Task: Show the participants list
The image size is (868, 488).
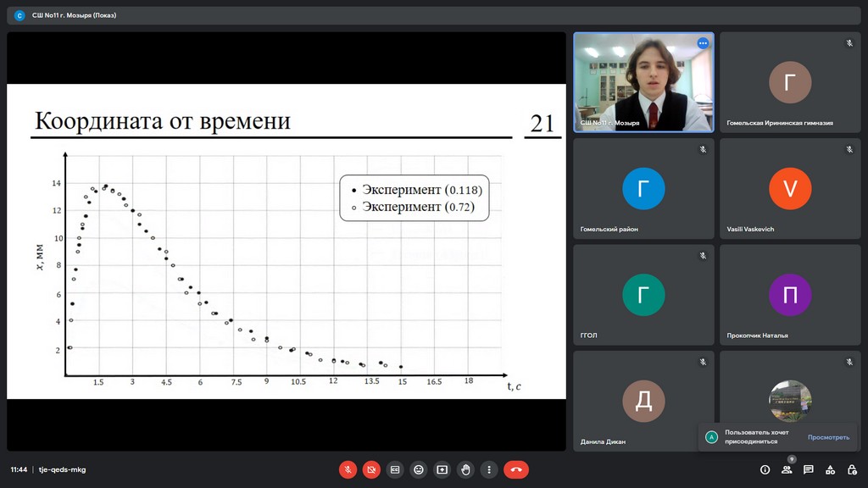Action: (x=787, y=469)
